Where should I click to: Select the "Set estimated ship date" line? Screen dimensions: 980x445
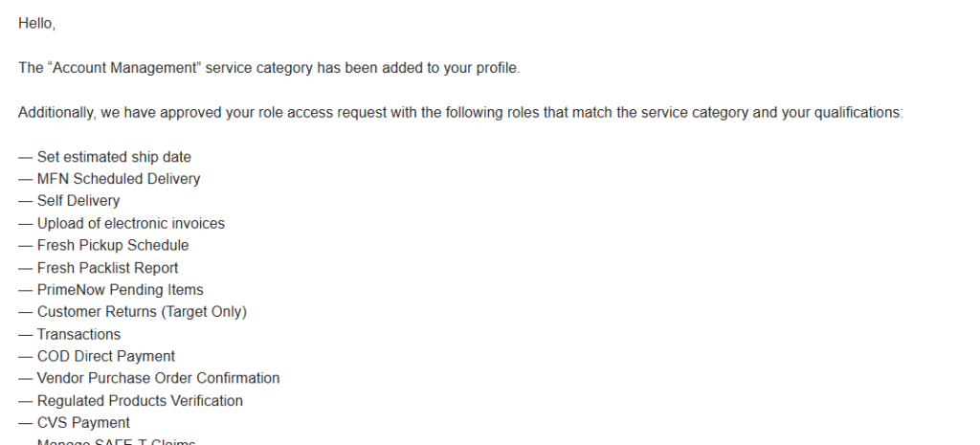click(114, 157)
